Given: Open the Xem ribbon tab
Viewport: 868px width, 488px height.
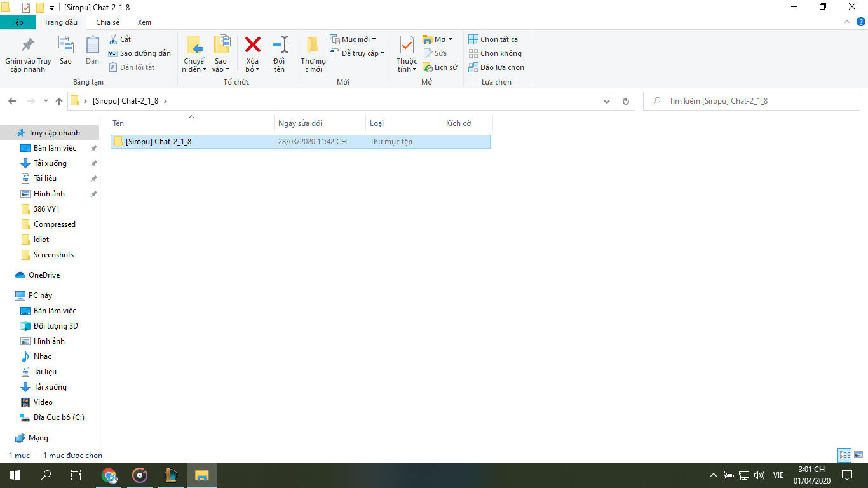Looking at the screenshot, I should (x=144, y=22).
